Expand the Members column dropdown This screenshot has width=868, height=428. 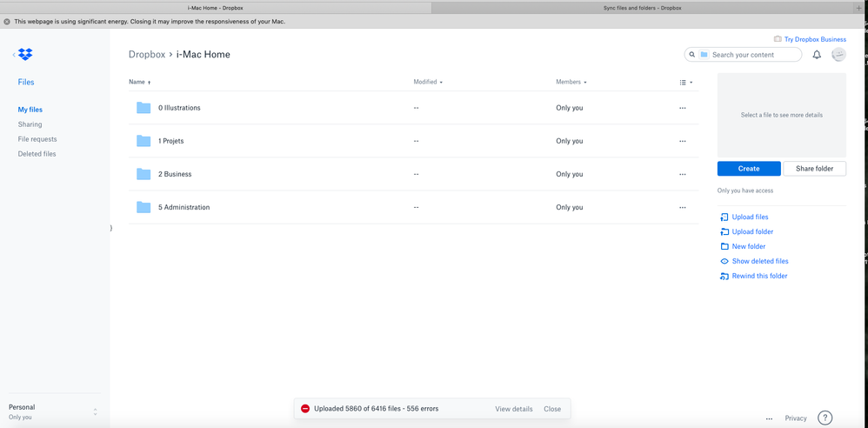pyautogui.click(x=571, y=82)
